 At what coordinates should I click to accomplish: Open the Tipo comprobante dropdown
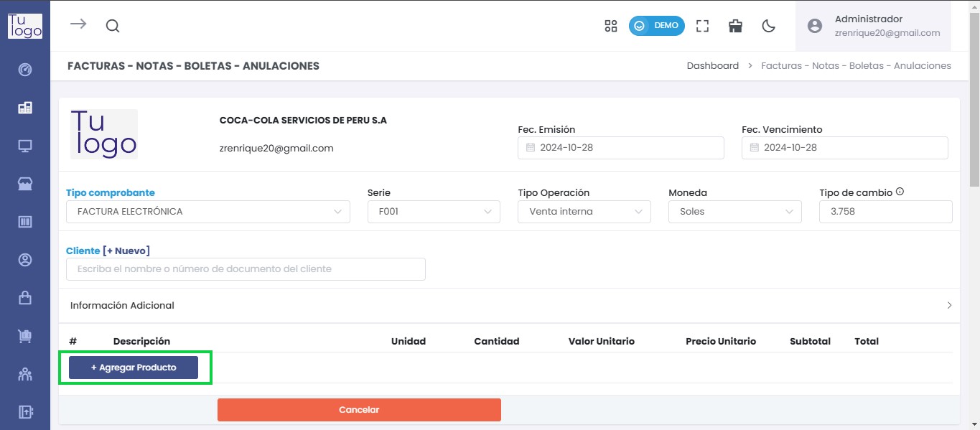[207, 212]
